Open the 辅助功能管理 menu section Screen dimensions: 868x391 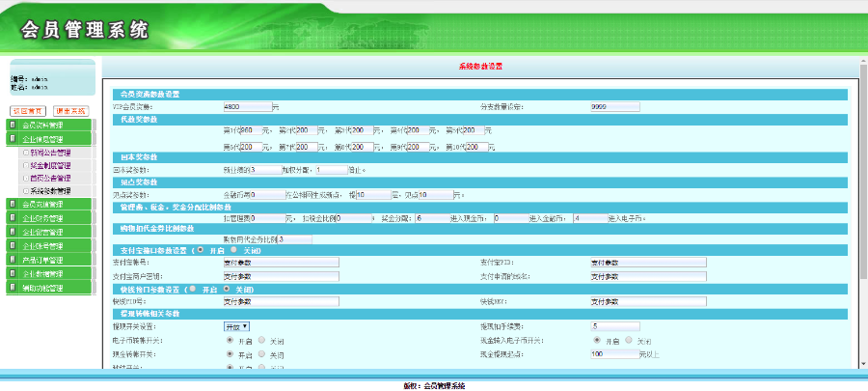tap(49, 288)
